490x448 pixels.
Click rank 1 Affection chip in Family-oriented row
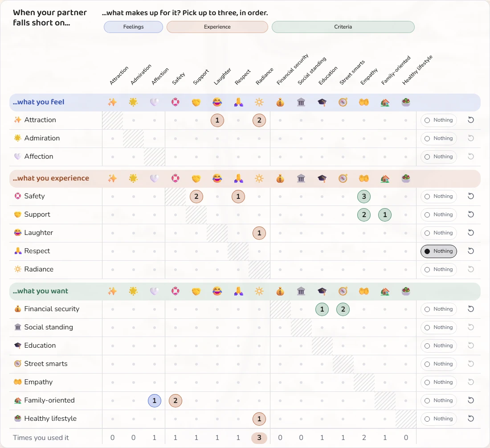click(155, 401)
